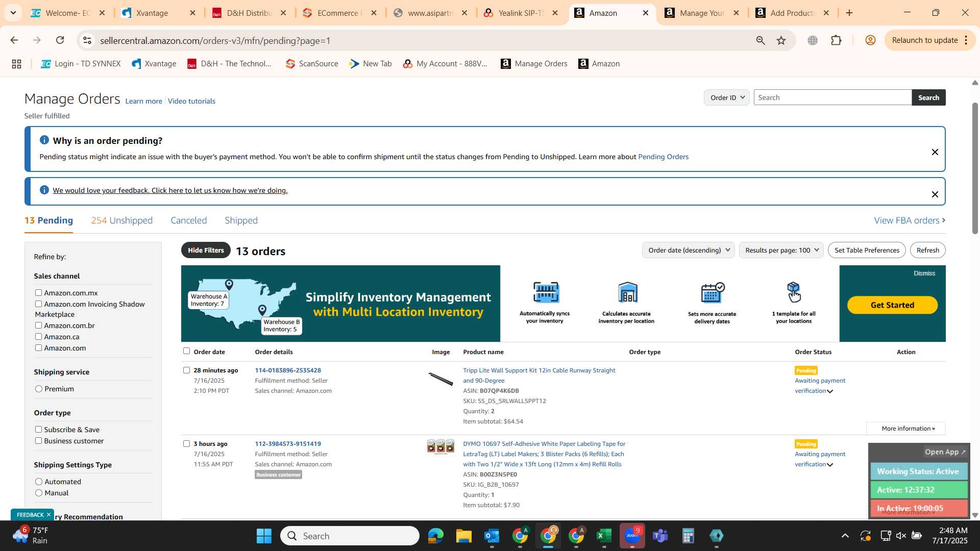
Task: Click Get Started on inventory banner
Action: (x=892, y=305)
